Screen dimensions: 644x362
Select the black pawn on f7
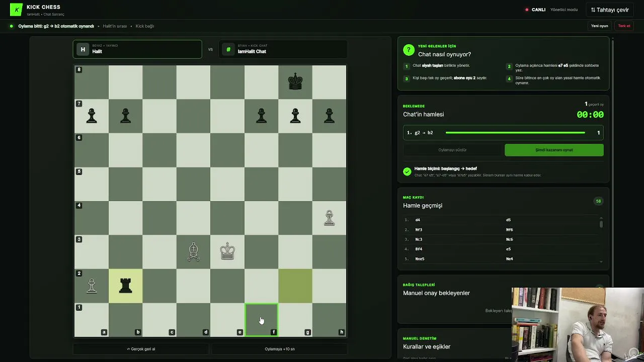(x=261, y=116)
